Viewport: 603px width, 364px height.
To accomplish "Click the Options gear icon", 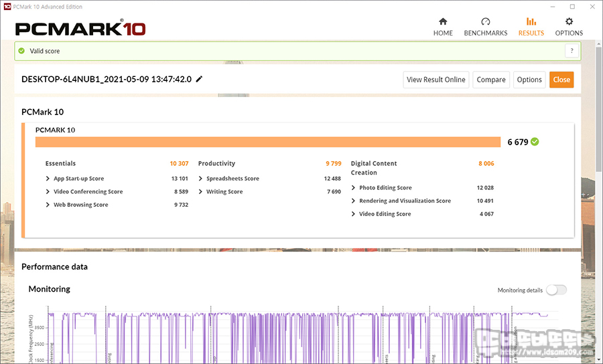I will click(x=569, y=21).
